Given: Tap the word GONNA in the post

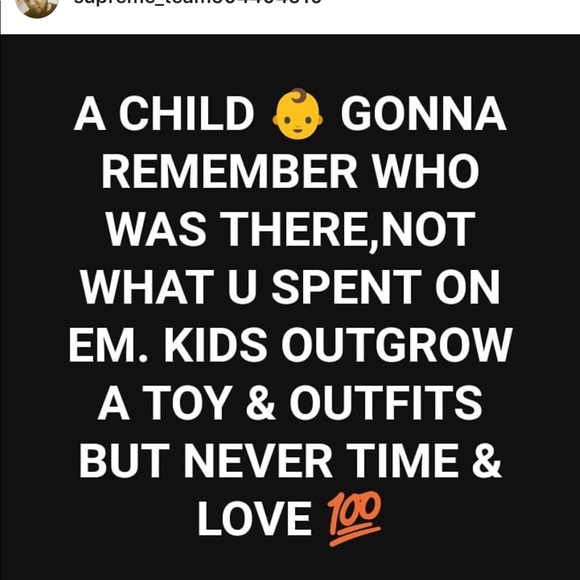Looking at the screenshot, I should 423,114.
